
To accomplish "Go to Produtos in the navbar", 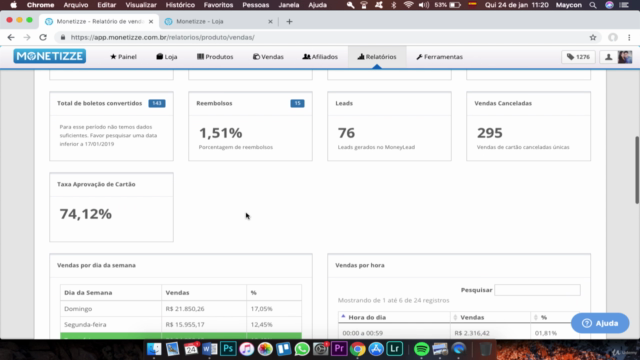I will click(215, 57).
